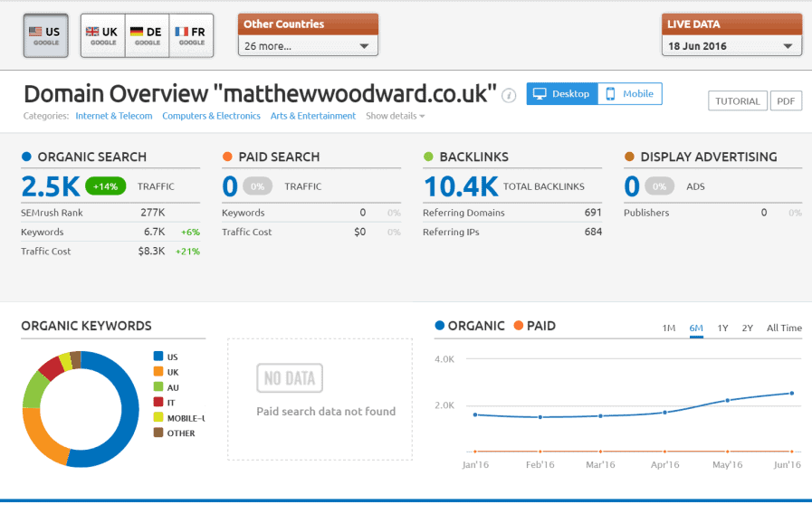Image resolution: width=812 pixels, height=514 pixels.
Task: Click the +14% traffic change badge
Action: [x=105, y=186]
